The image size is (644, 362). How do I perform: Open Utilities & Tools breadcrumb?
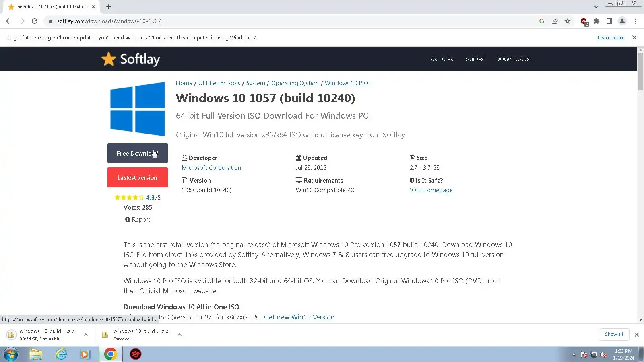point(219,83)
